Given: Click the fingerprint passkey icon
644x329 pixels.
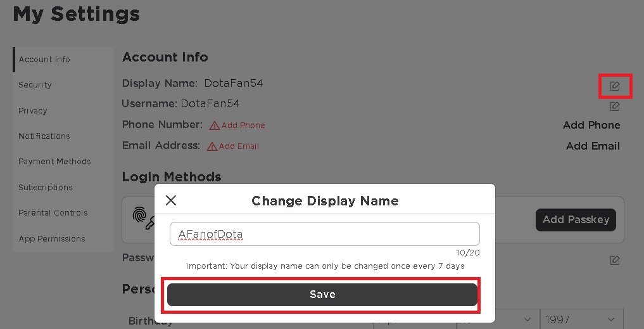Looking at the screenshot, I should [143, 217].
